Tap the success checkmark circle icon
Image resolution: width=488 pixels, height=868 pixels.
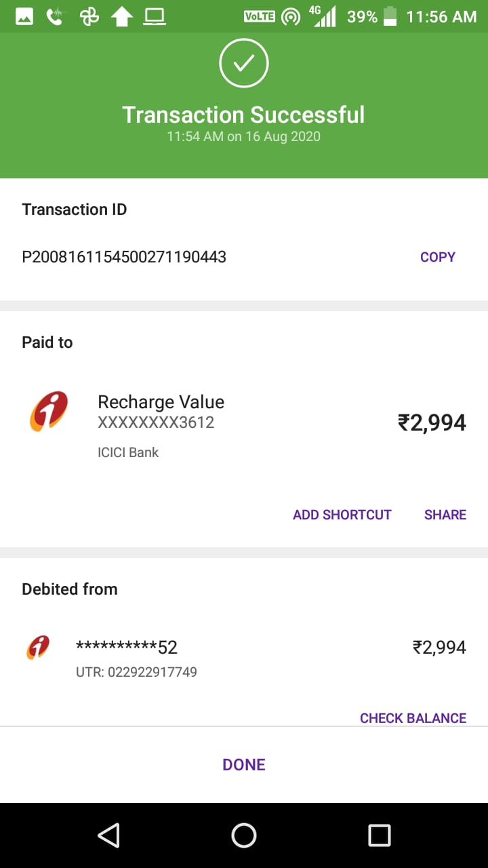tap(244, 63)
